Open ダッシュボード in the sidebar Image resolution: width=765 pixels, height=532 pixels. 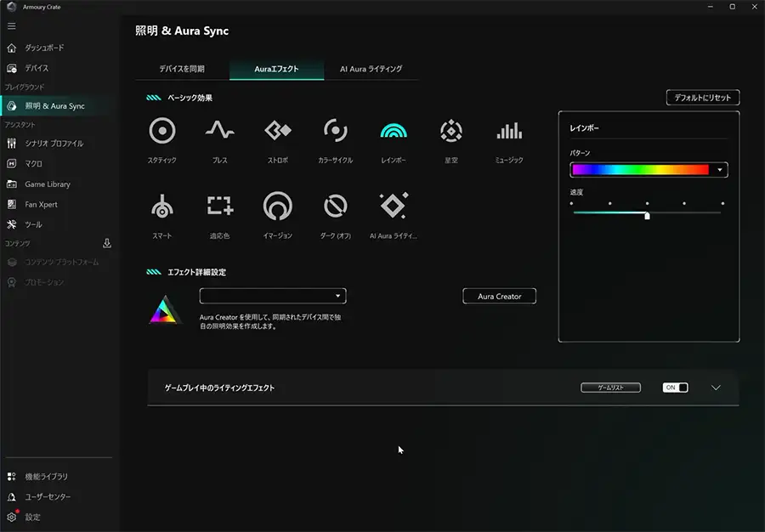click(x=44, y=48)
